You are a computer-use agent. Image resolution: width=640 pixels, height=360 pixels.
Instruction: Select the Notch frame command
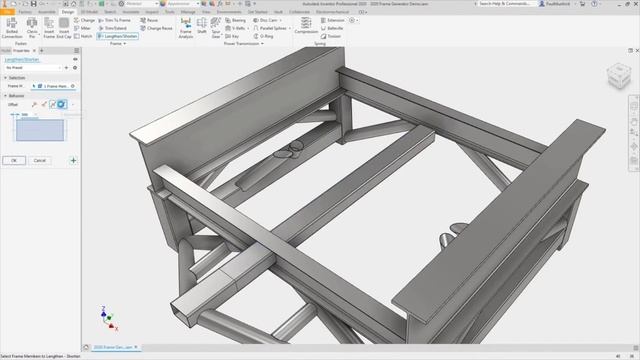point(84,36)
